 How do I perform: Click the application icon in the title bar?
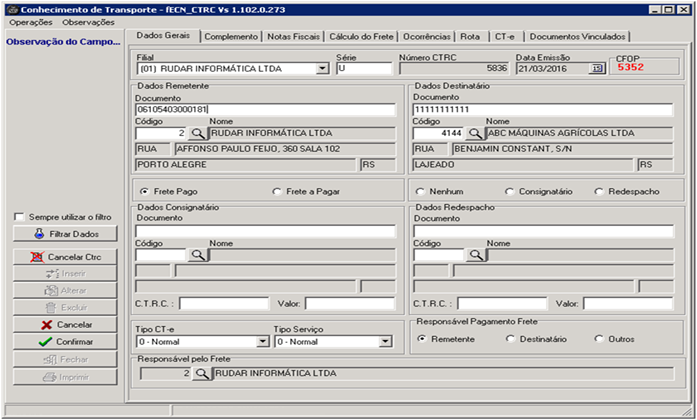coord(13,10)
